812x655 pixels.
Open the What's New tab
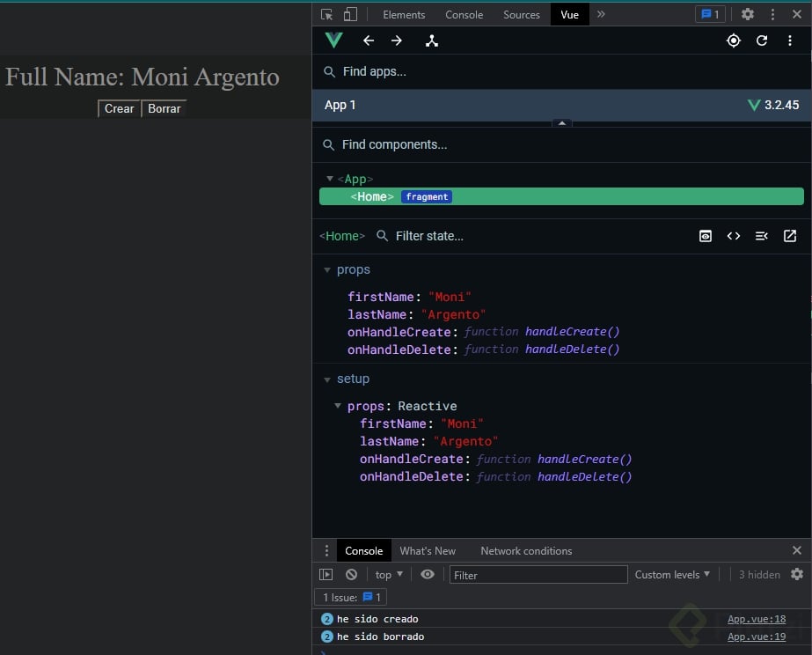click(428, 551)
